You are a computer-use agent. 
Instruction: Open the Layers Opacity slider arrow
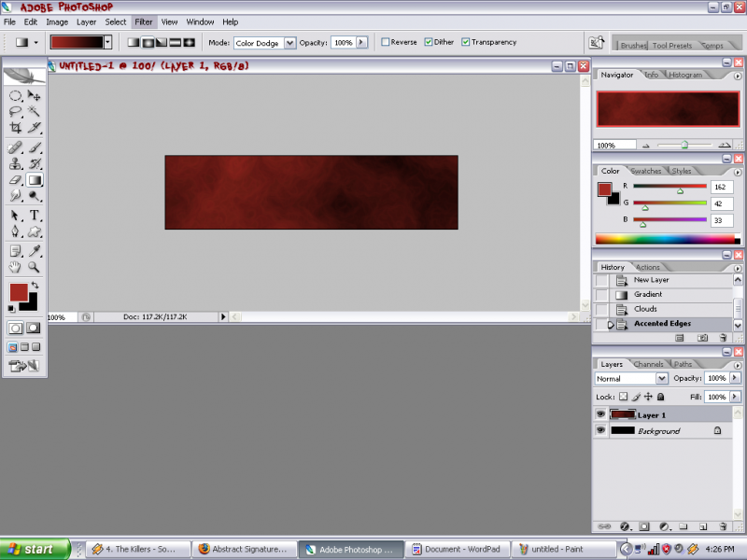click(735, 378)
